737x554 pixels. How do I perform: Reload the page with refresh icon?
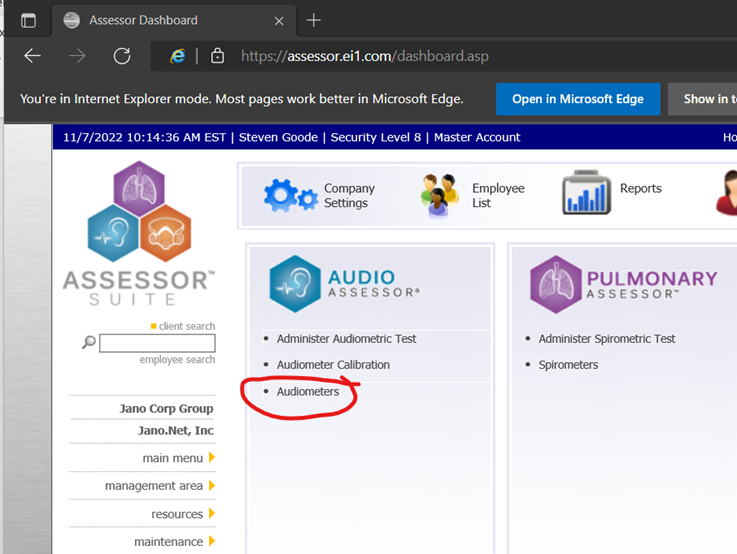pos(122,56)
